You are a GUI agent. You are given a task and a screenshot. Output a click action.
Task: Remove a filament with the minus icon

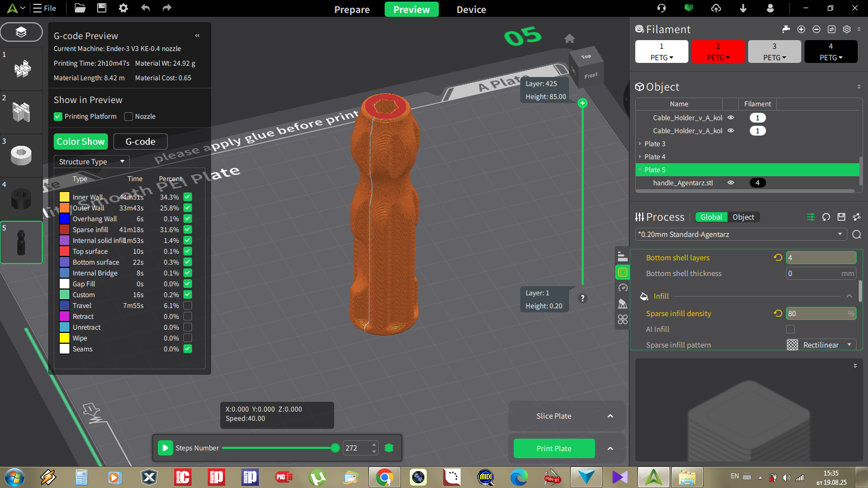[816, 29]
